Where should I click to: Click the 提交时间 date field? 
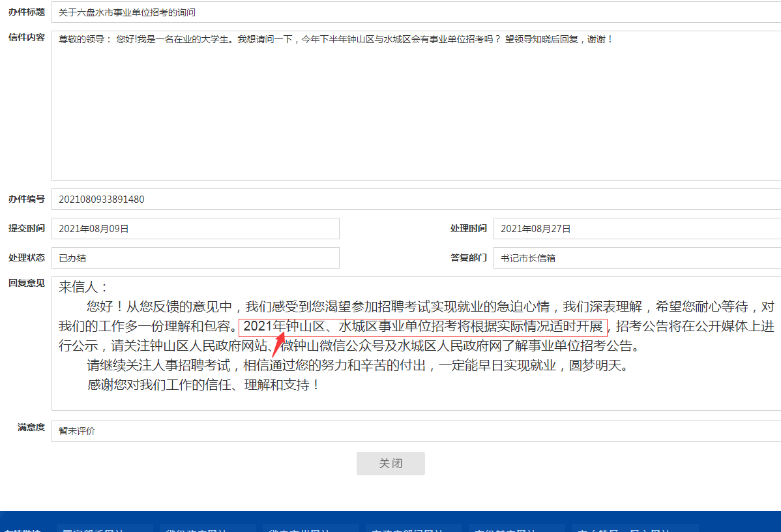point(196,229)
